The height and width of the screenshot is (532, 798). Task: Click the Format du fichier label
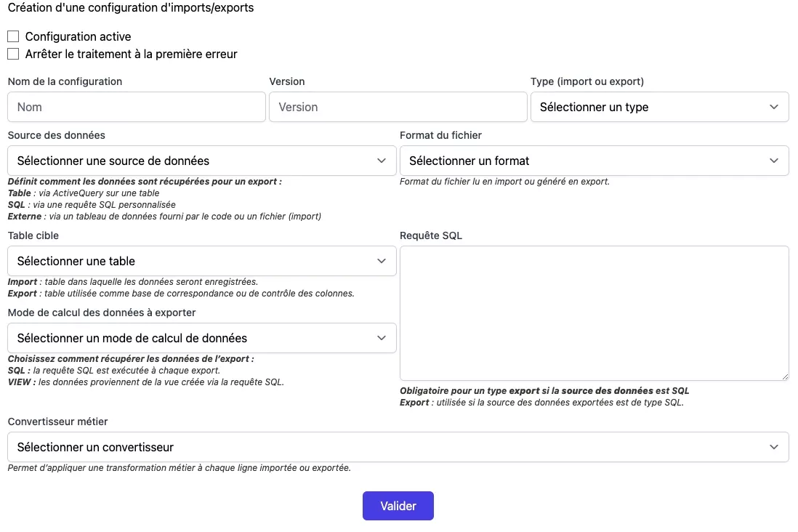pos(440,135)
